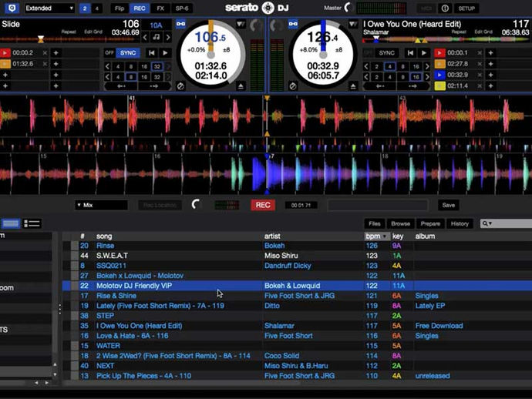Trigger the orange 02:27.8 cue on right deck
The image size is (532, 399).
pyautogui.click(x=439, y=64)
